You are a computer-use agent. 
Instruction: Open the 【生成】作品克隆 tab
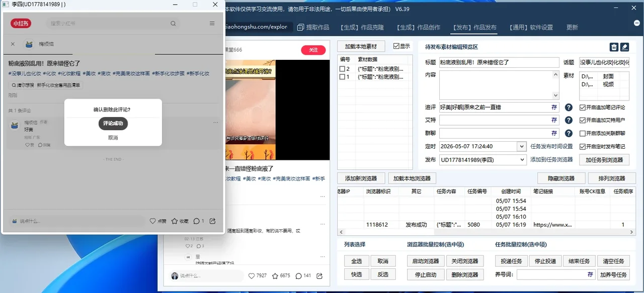(x=362, y=28)
